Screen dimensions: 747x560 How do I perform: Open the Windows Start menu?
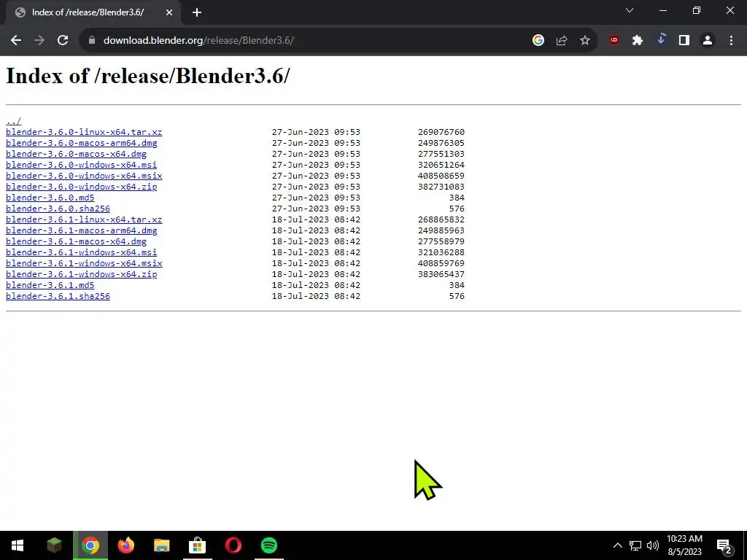click(18, 545)
